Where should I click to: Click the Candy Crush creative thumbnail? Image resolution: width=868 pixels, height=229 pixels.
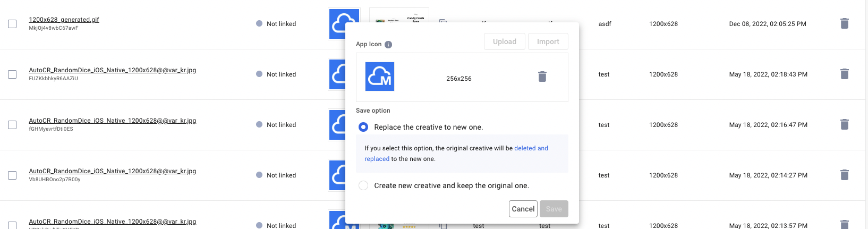(399, 15)
